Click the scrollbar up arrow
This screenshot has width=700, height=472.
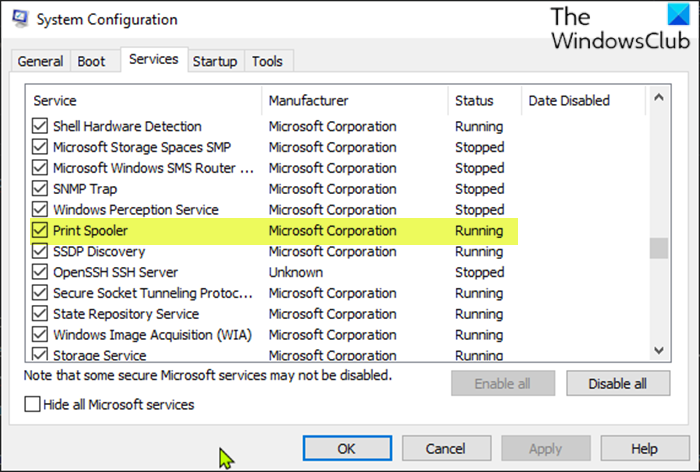tap(659, 98)
